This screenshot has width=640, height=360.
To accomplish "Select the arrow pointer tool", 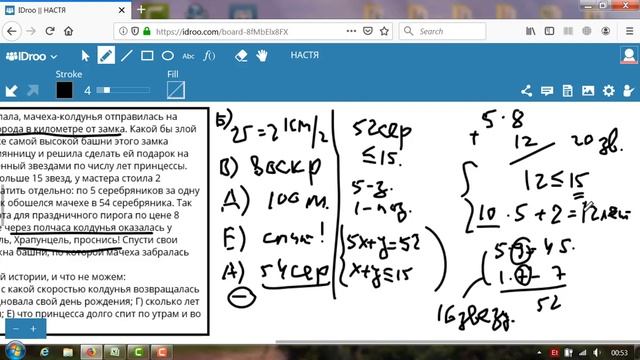I will (x=85, y=56).
